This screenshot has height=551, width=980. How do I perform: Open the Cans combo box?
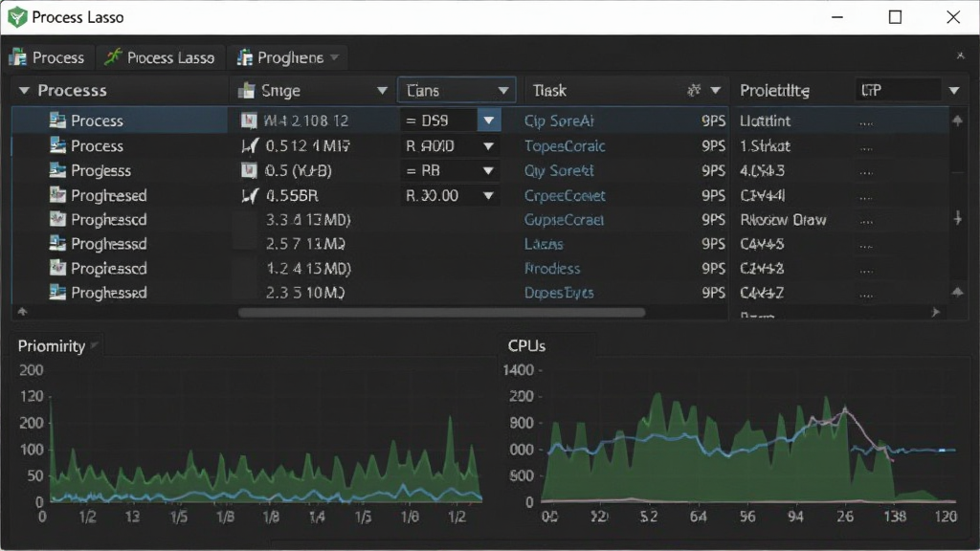[x=457, y=90]
